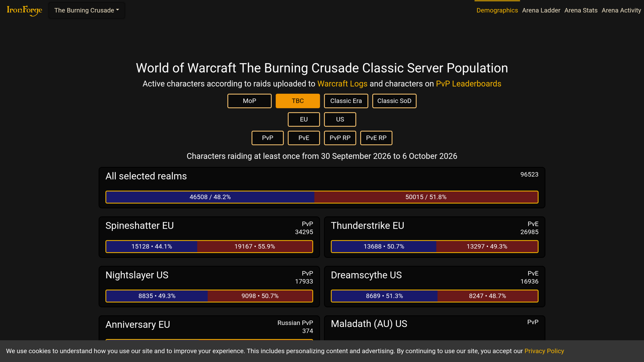Screen dimensions: 644x362
Task: Click total count 96523
Action: coord(529,174)
